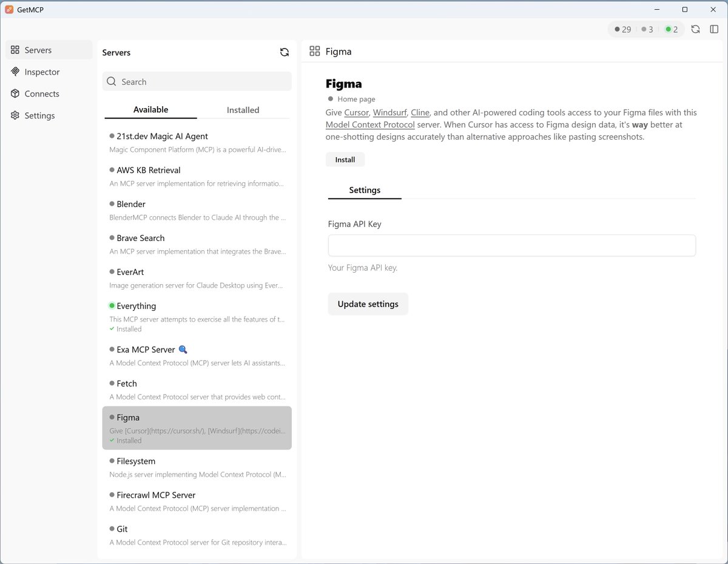728x564 pixels.
Task: Switch to the Available tab
Action: [150, 110]
